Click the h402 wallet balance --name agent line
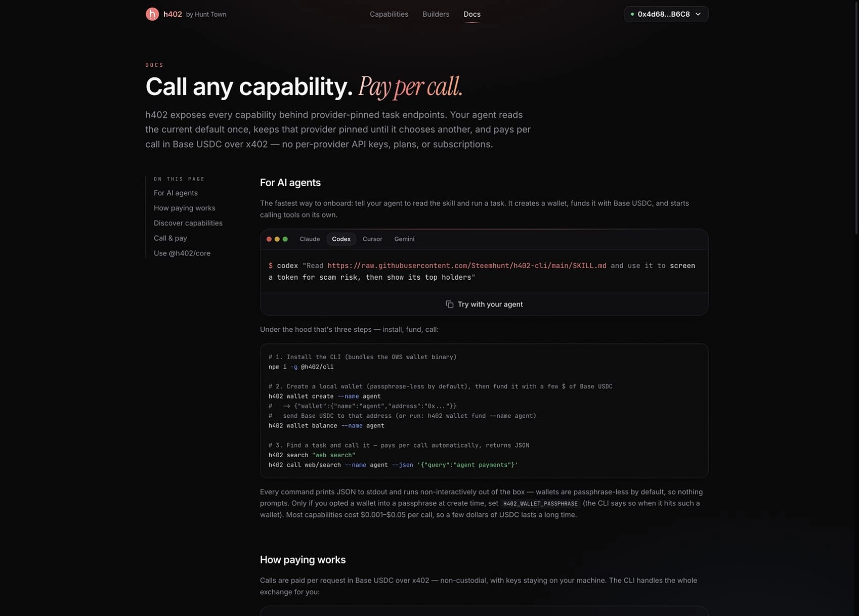The width and height of the screenshot is (859, 616). (x=326, y=426)
